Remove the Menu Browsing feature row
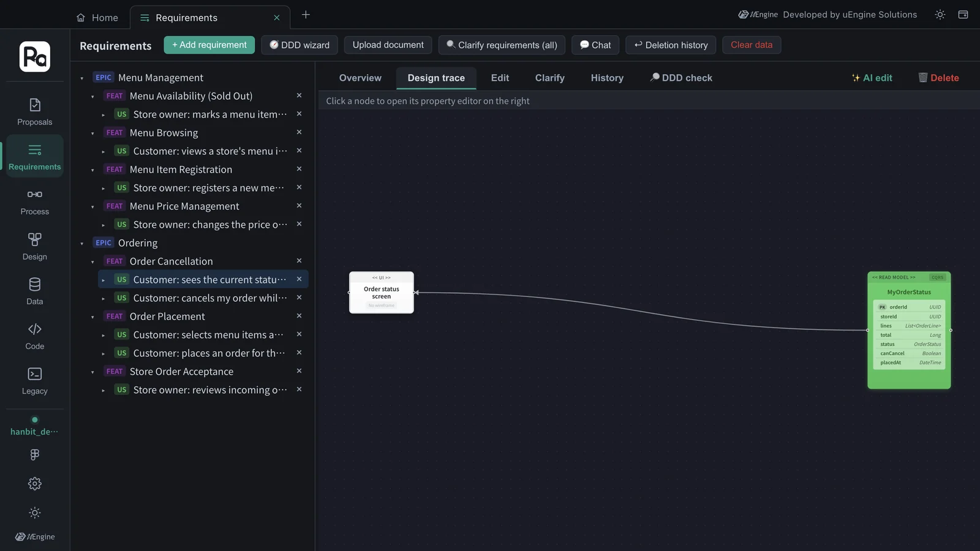The width and height of the screenshot is (980, 551). (x=299, y=132)
